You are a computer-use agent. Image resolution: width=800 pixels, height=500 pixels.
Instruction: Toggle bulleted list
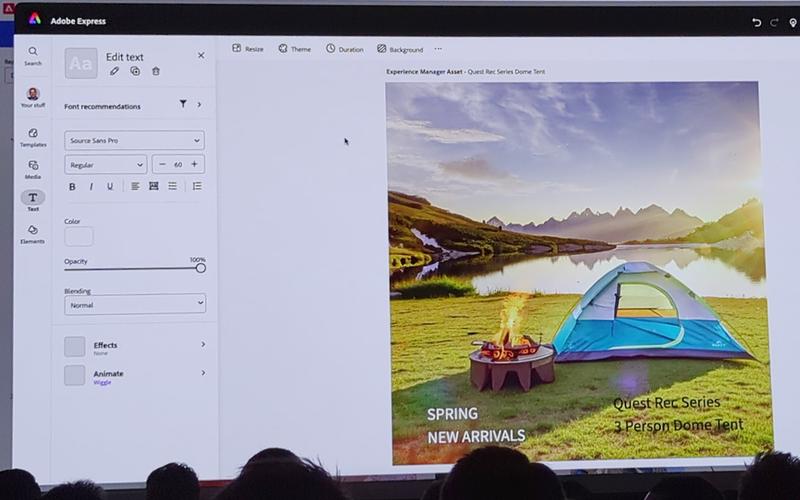coord(172,186)
